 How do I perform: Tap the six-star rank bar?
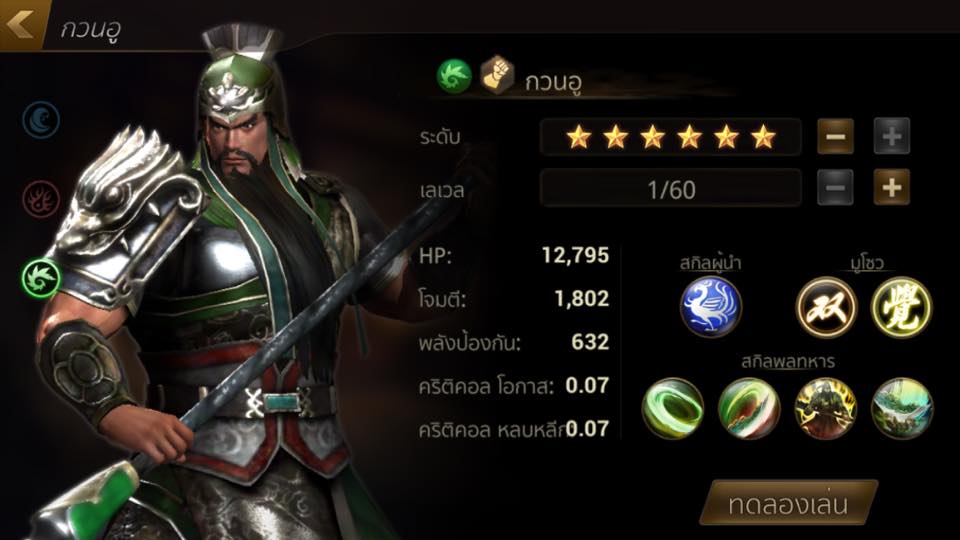671,137
